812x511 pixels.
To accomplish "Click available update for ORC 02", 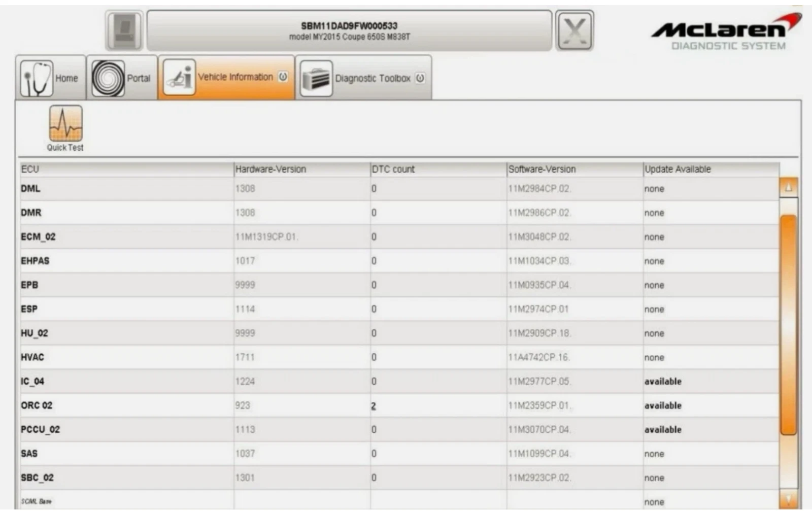I will pyautogui.click(x=663, y=405).
